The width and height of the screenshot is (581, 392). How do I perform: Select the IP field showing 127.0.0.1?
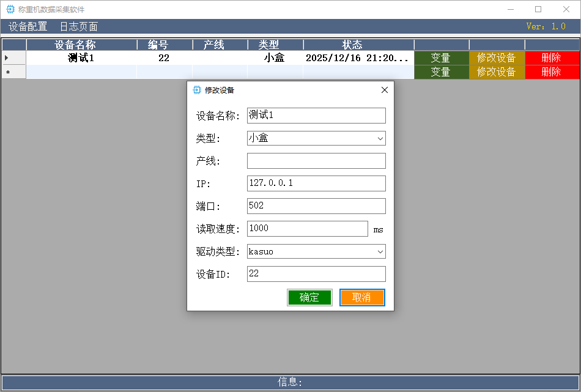[316, 183]
